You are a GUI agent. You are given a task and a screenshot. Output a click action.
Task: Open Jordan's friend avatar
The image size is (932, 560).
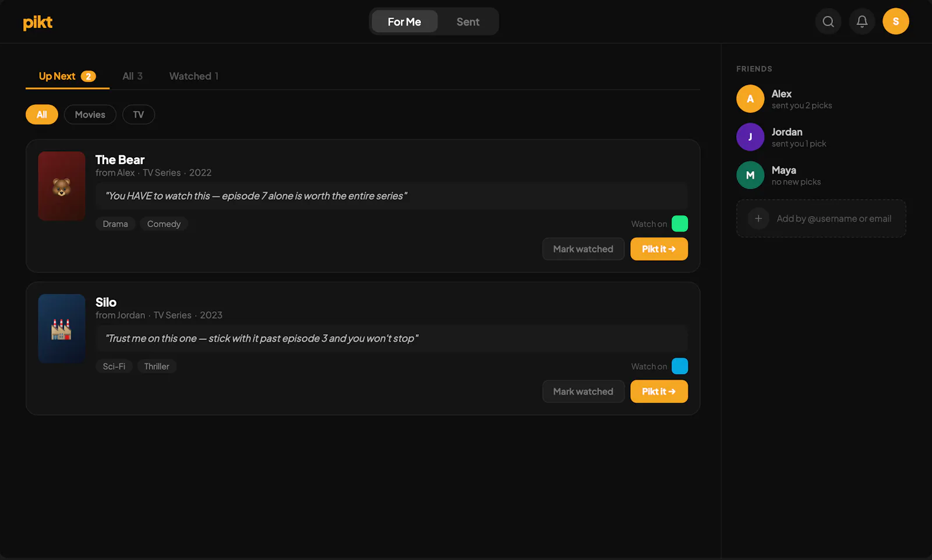click(x=750, y=137)
